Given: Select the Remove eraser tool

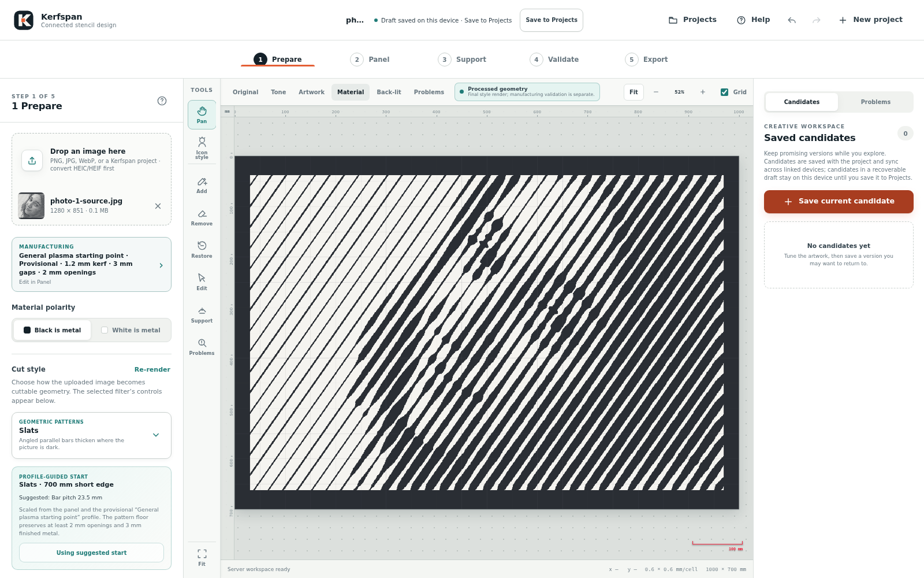Looking at the screenshot, I should (202, 218).
